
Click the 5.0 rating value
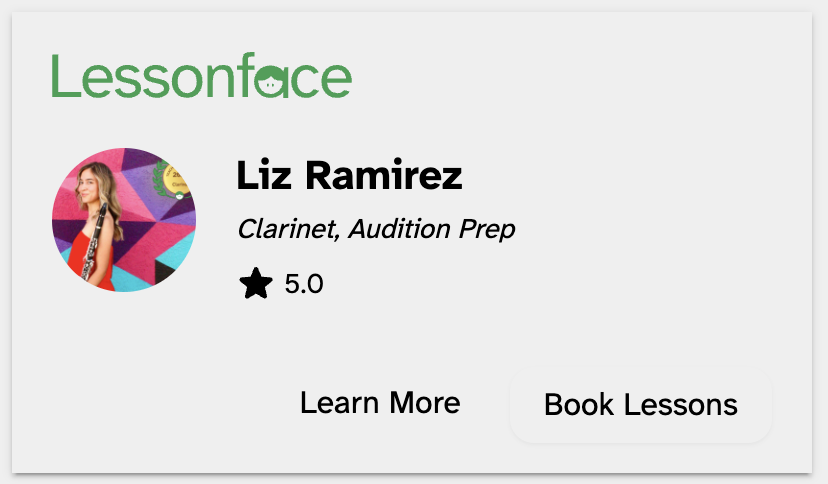(x=304, y=284)
